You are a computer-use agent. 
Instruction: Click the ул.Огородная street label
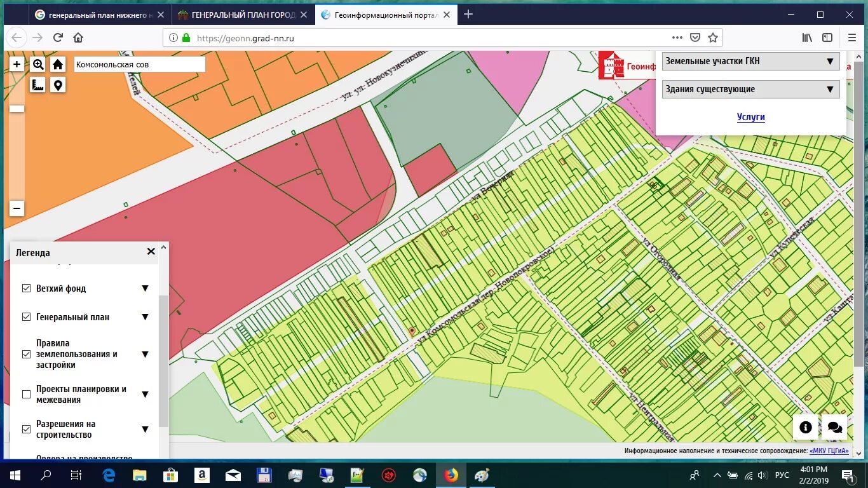[x=661, y=259]
